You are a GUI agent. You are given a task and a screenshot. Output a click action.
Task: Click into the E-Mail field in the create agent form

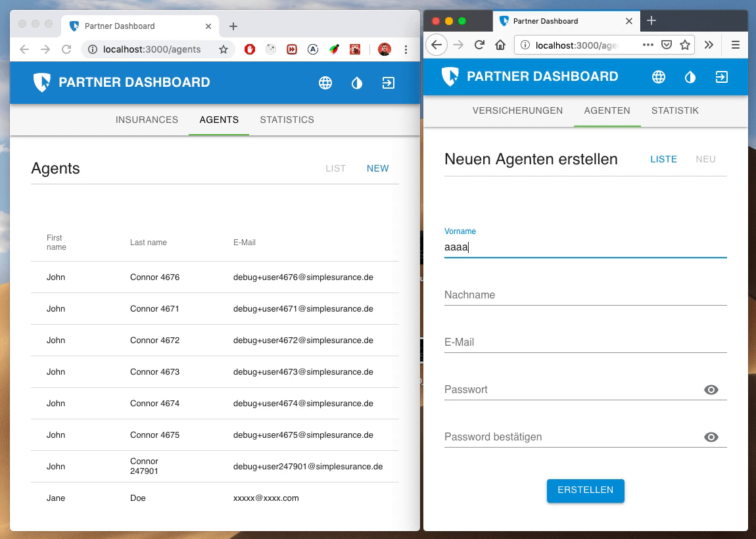pos(585,342)
